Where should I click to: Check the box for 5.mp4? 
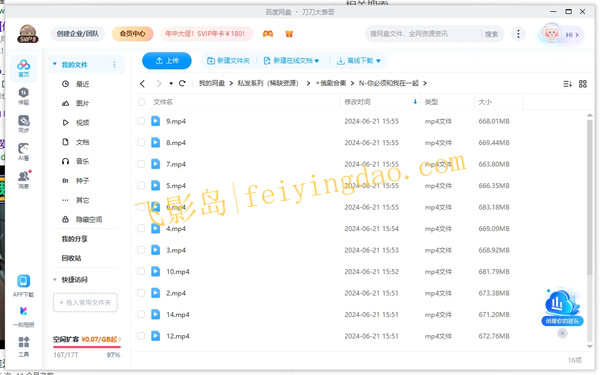pyautogui.click(x=141, y=185)
